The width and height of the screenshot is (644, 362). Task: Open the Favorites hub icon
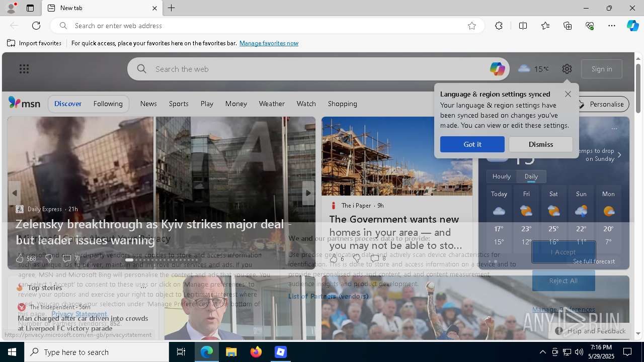point(545,26)
